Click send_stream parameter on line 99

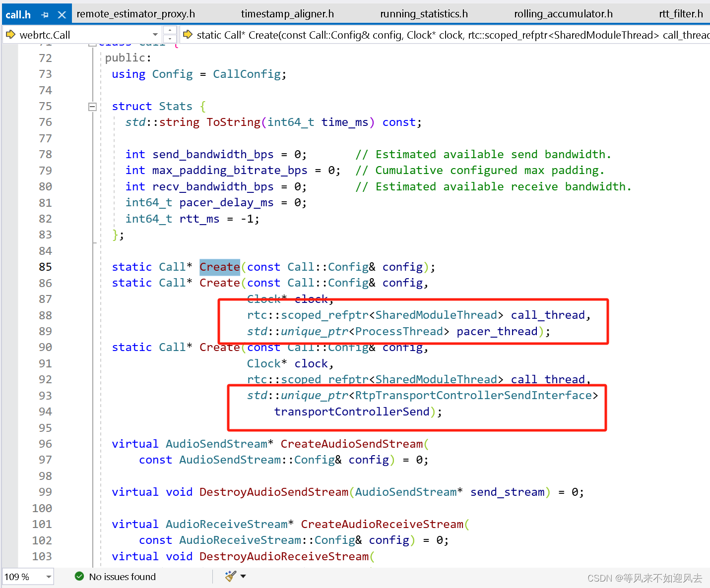click(x=508, y=492)
